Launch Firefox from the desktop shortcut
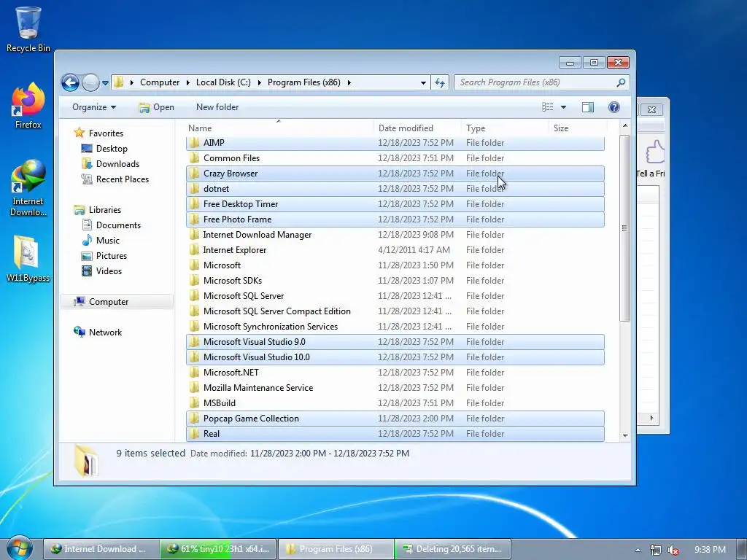747x560 pixels. tap(28, 106)
